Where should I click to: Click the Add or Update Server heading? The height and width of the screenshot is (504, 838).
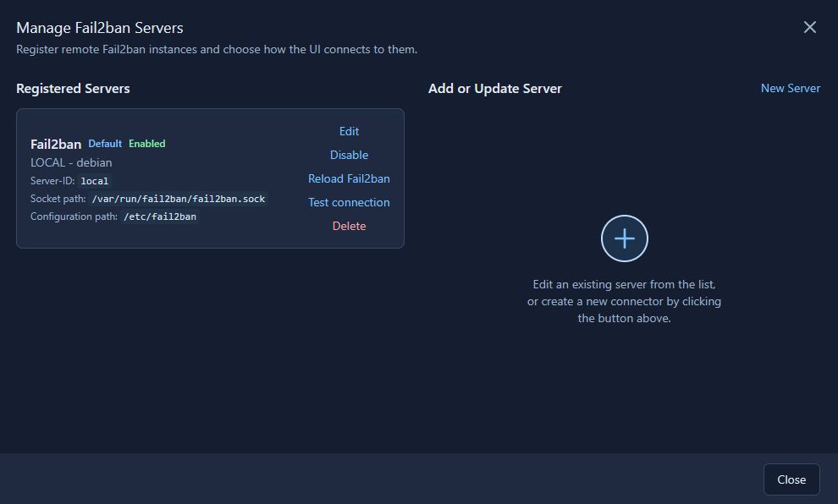[x=495, y=89]
